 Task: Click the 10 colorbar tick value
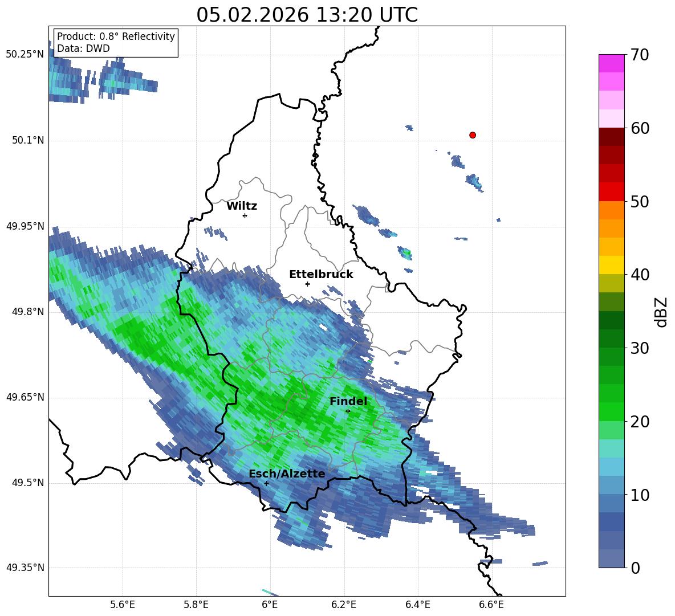640,495
